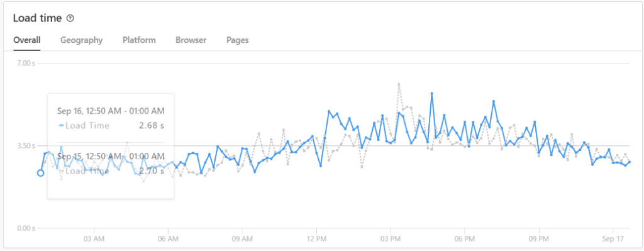Click the 09 PM x-axis label
644x251 pixels.
(539, 239)
